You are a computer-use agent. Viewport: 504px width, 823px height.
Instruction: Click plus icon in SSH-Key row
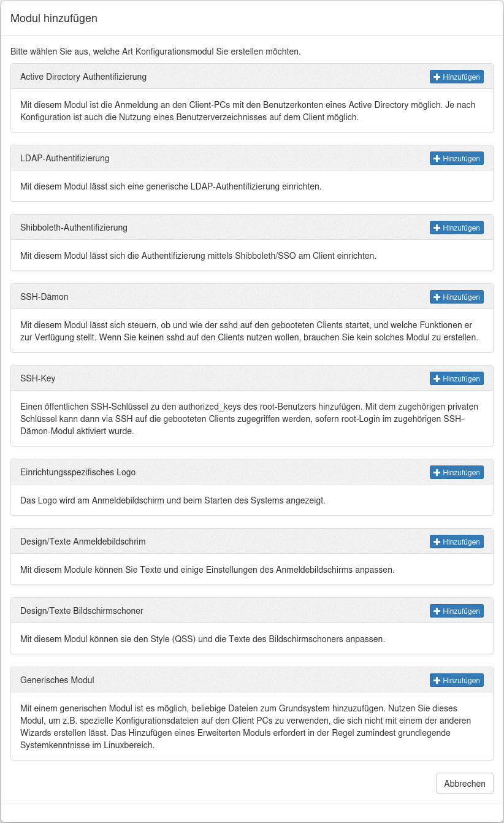[437, 378]
